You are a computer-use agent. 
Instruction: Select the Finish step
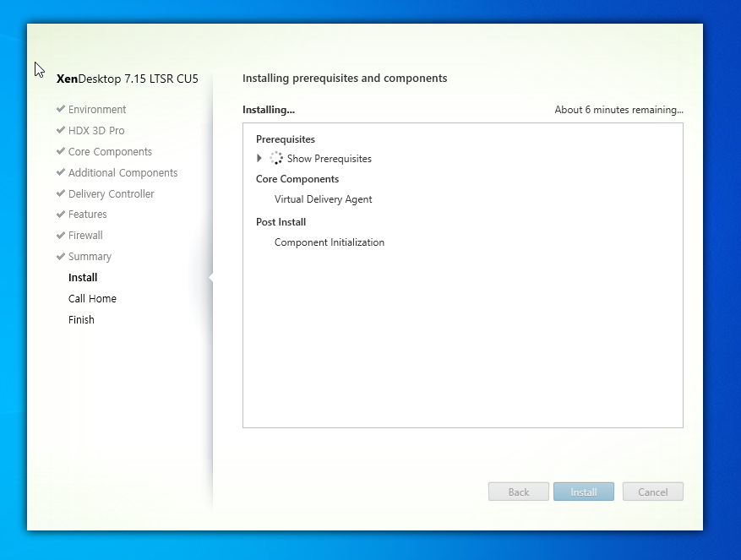81,320
